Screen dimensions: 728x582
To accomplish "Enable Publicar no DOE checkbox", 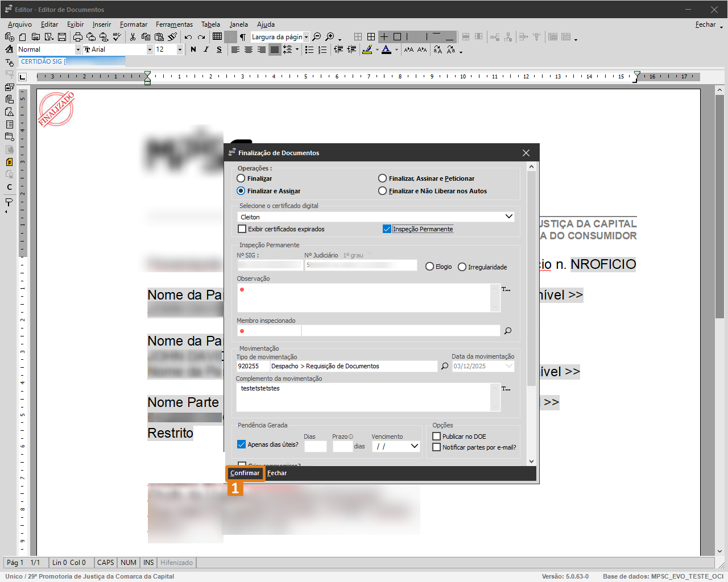I will [437, 436].
